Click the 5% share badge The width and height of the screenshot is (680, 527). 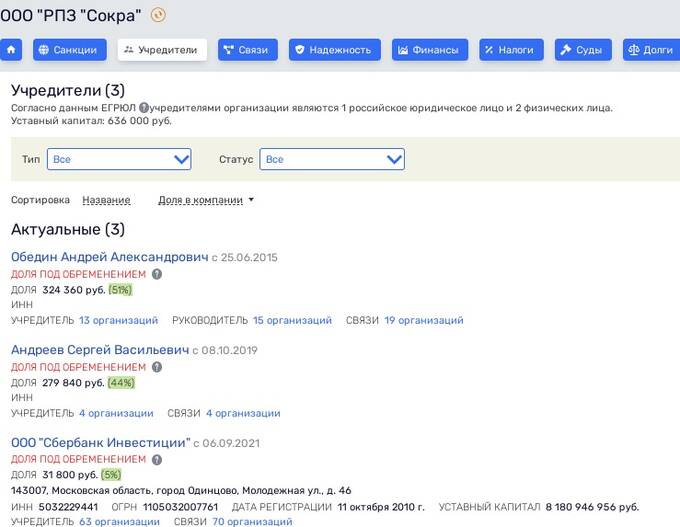pyautogui.click(x=111, y=475)
